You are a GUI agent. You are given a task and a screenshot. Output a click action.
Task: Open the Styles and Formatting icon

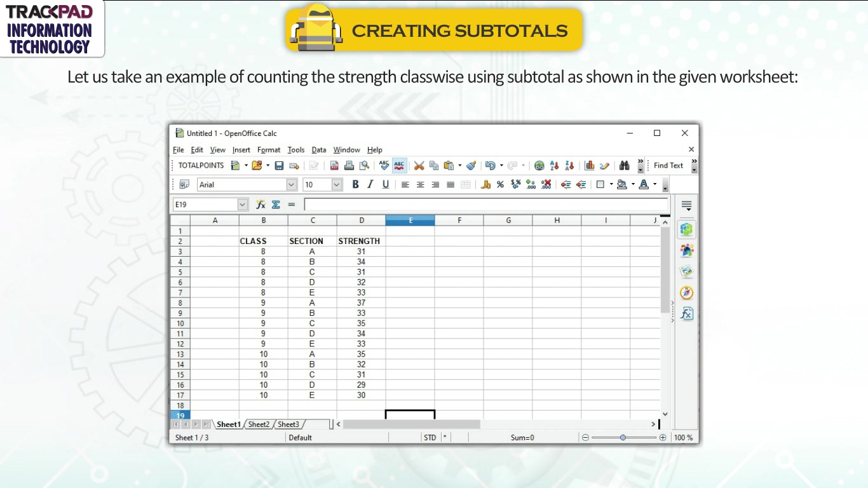tap(184, 184)
